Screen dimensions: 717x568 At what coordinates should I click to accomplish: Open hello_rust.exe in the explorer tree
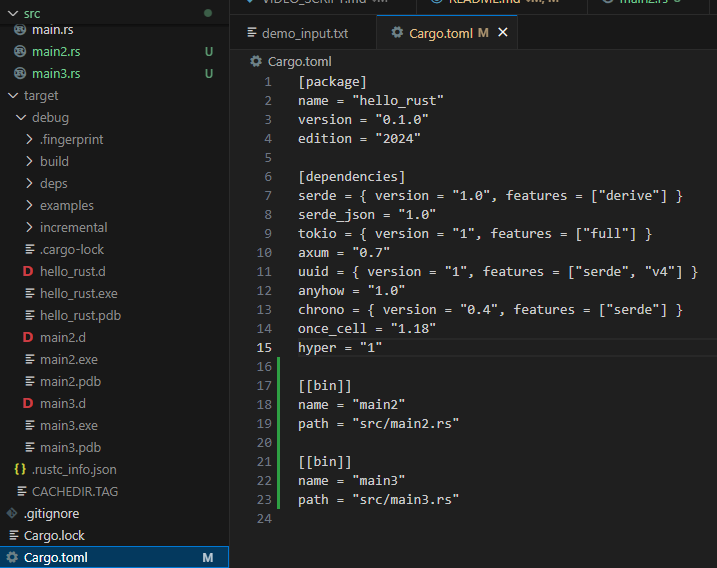point(78,294)
